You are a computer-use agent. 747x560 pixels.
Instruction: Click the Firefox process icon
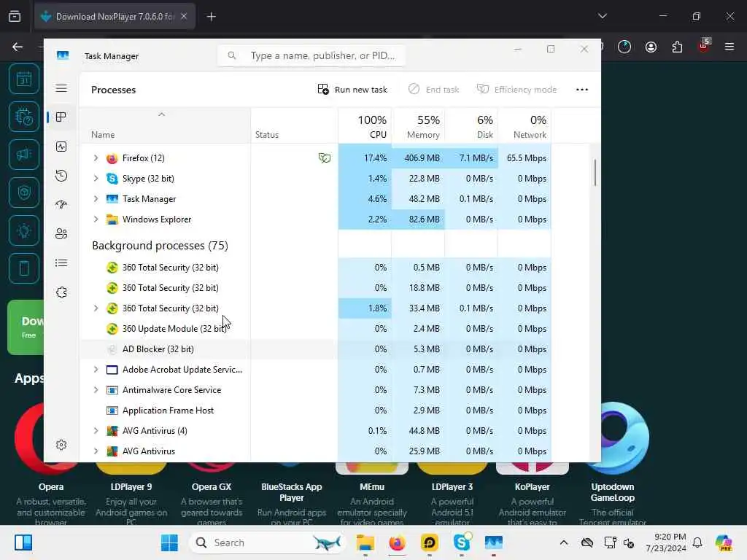[112, 158]
